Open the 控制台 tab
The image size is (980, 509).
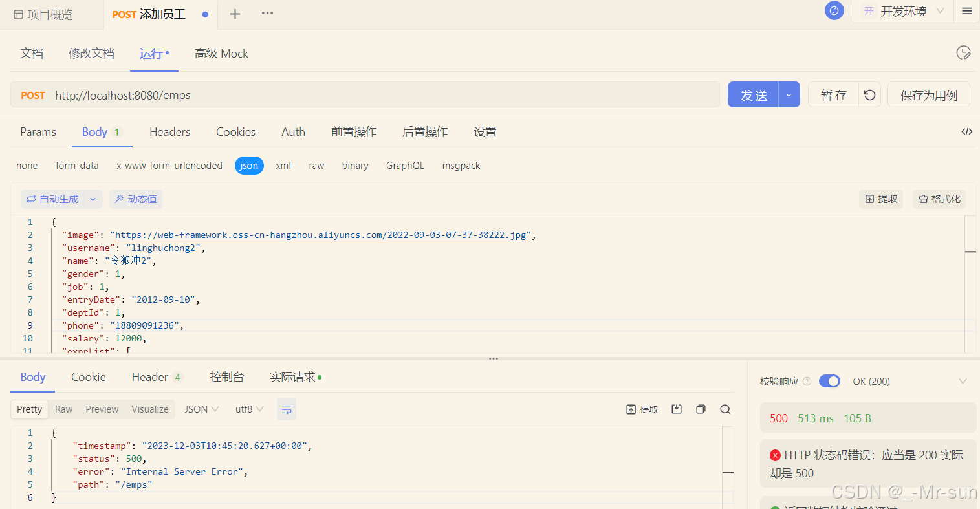227,377
